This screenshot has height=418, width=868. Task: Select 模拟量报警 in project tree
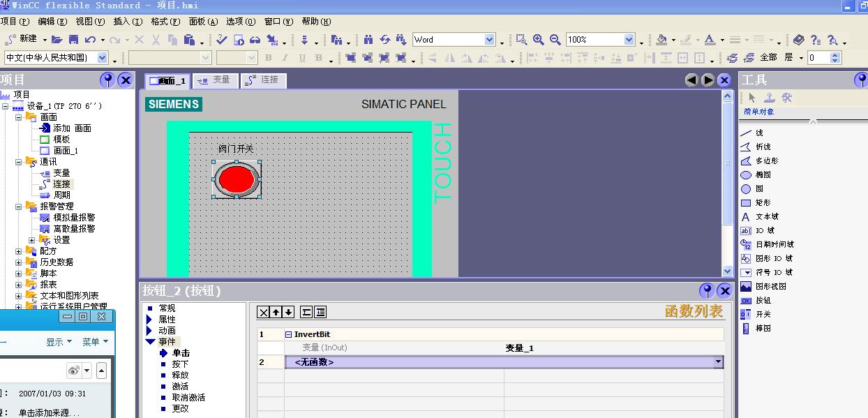[x=74, y=218]
